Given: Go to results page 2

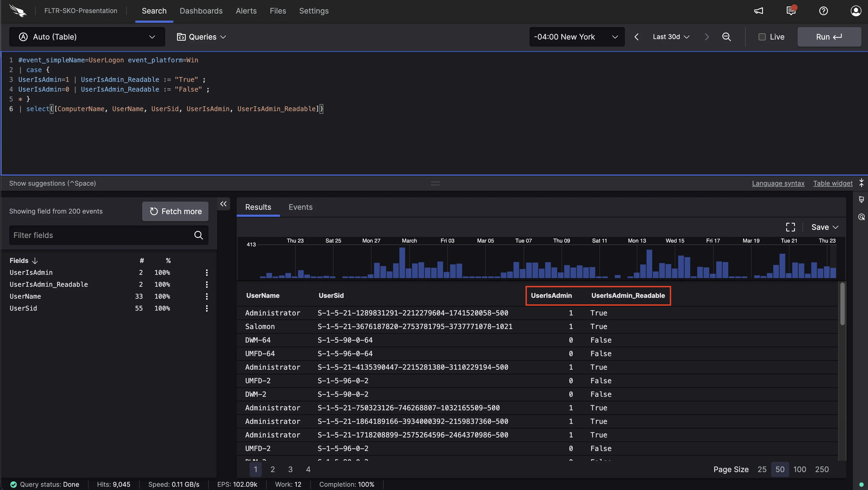Looking at the screenshot, I should click(273, 469).
